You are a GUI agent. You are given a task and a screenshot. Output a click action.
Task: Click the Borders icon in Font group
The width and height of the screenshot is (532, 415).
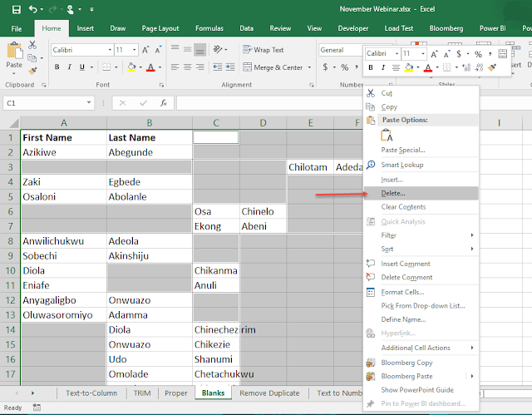(106, 67)
